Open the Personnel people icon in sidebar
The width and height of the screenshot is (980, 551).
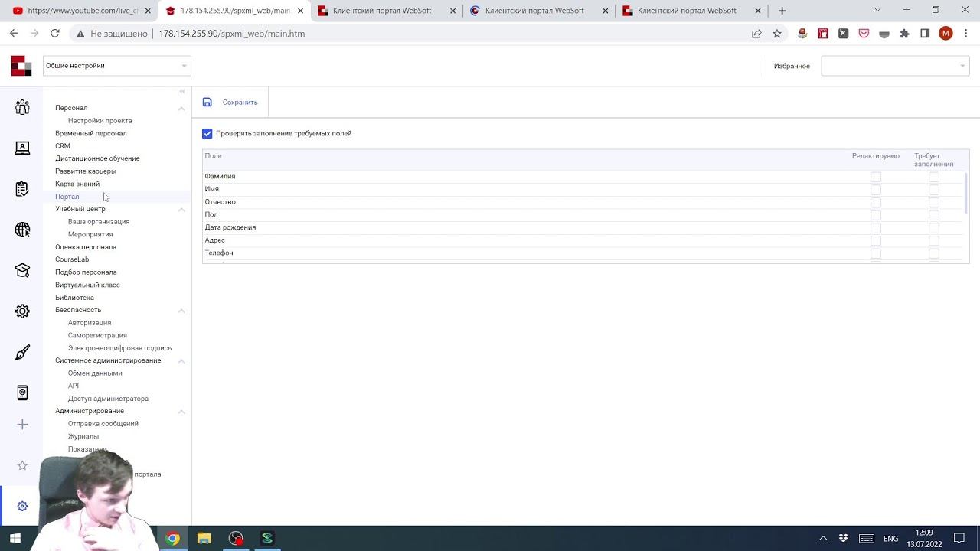pos(22,107)
